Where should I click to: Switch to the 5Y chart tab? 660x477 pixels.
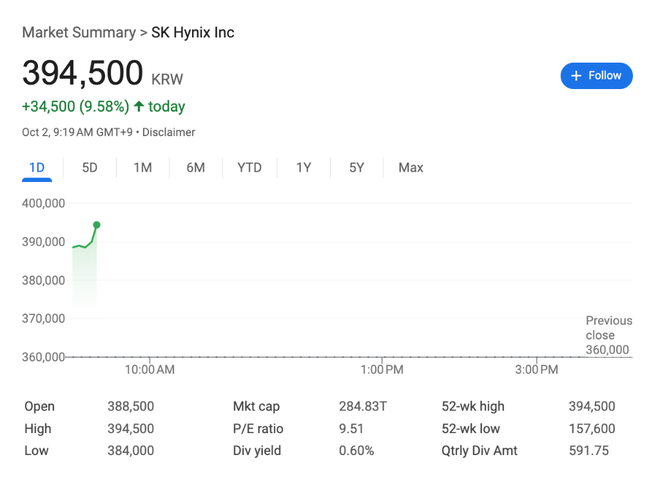(356, 167)
